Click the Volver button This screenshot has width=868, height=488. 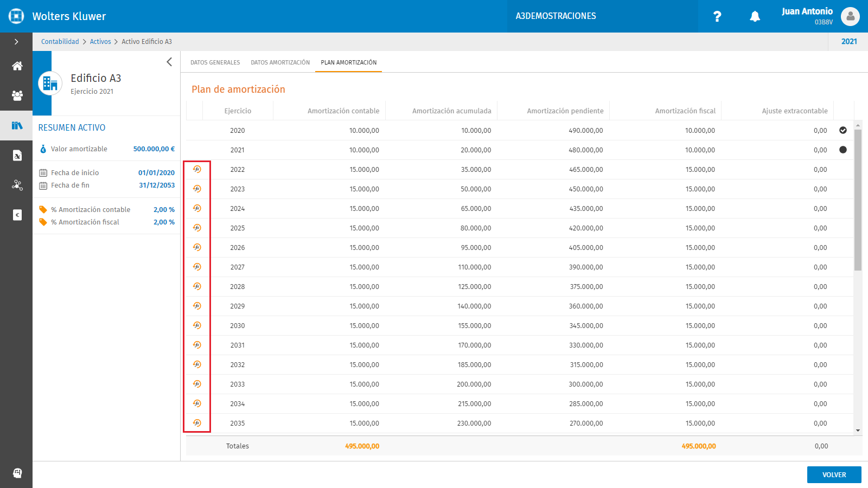[834, 474]
